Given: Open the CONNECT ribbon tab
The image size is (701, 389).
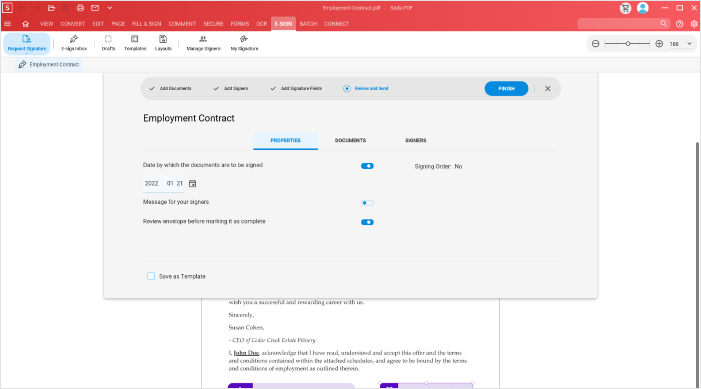Looking at the screenshot, I should coord(336,24).
